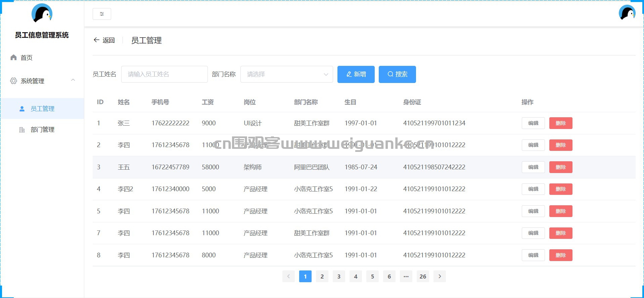Edit the row for 李四2
Image resolution: width=644 pixels, height=298 pixels.
click(533, 189)
